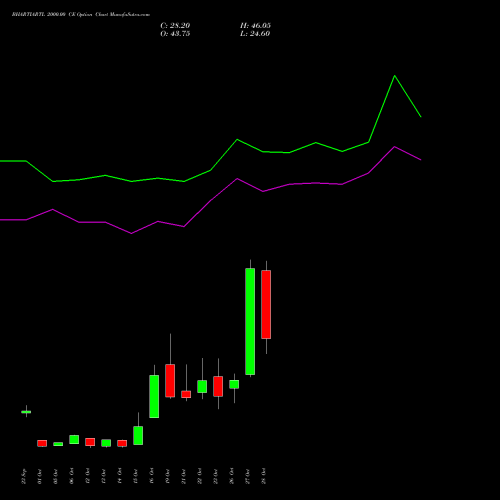
Task: Click the high value H: 46.05
Action: (x=255, y=26)
